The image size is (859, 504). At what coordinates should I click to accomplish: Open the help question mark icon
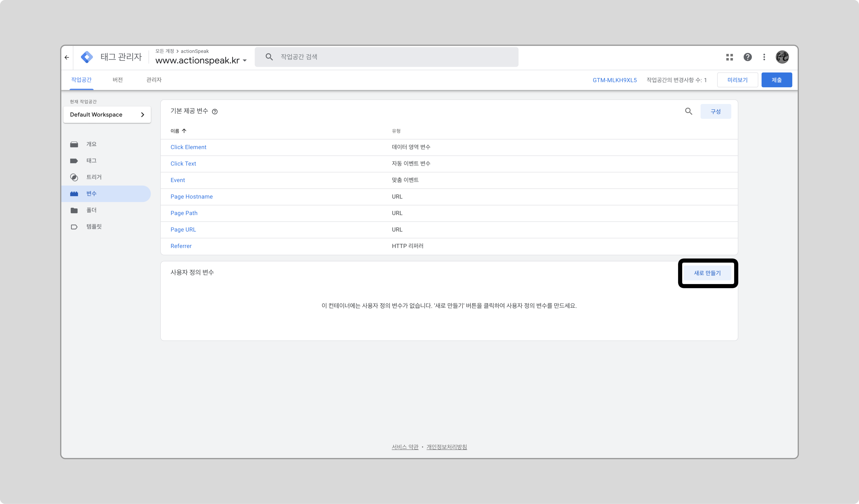[748, 57]
